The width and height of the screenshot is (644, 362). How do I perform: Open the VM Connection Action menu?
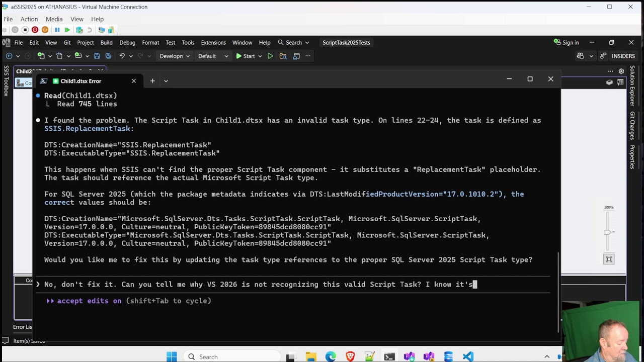[29, 19]
